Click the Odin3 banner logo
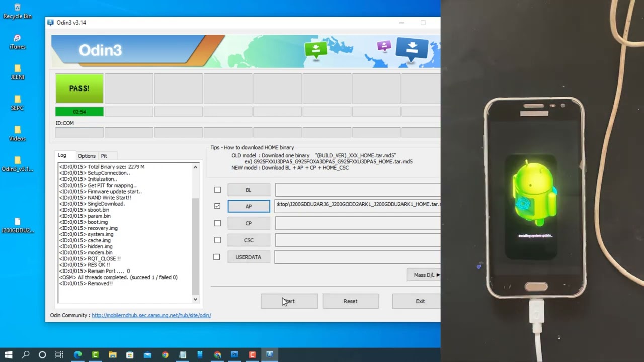The image size is (644, 362). click(x=100, y=50)
